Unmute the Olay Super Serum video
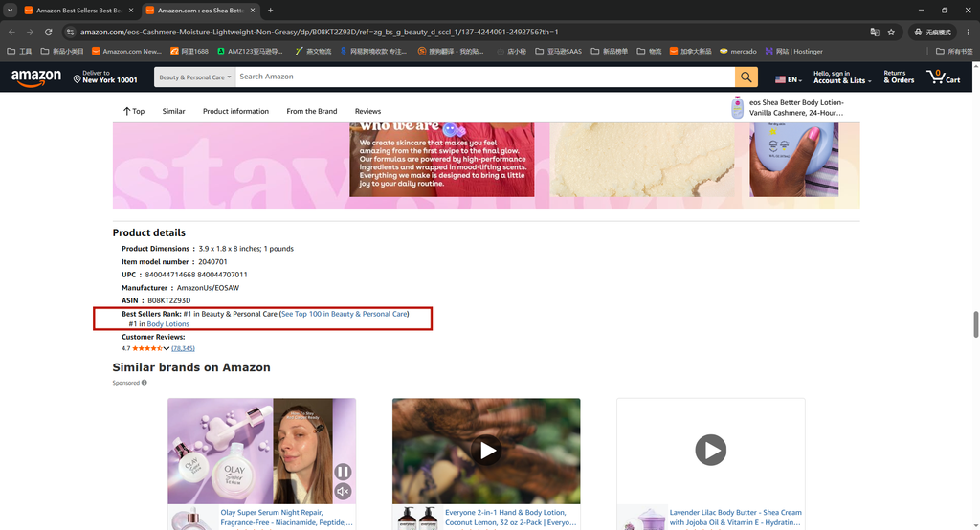Image resolution: width=980 pixels, height=530 pixels. click(x=343, y=491)
